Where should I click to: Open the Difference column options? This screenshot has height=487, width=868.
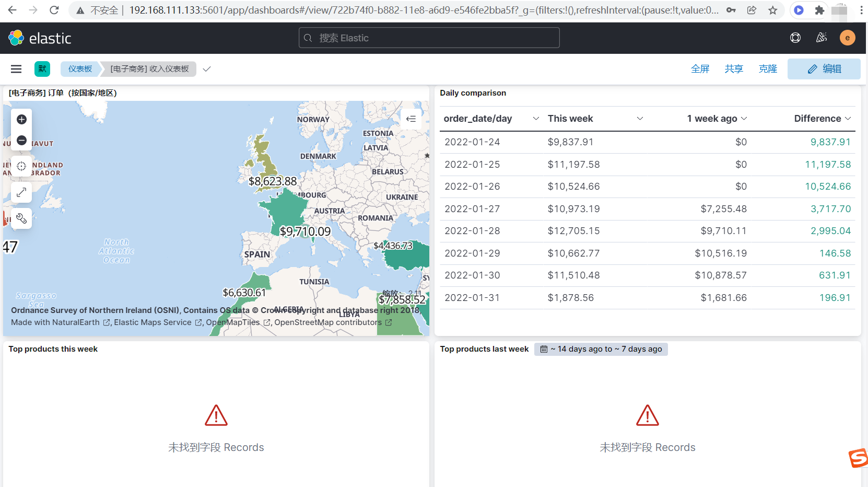tap(848, 119)
